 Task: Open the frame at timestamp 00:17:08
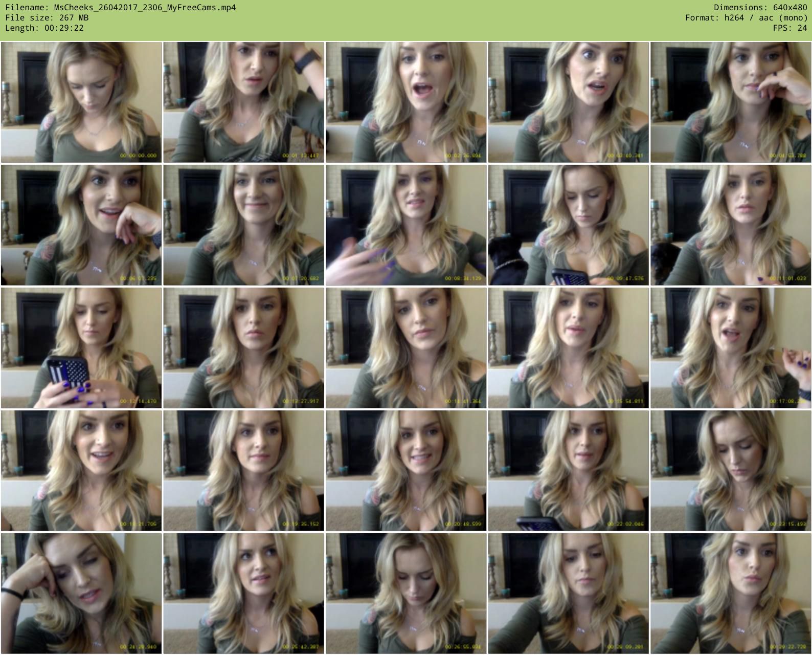731,347
